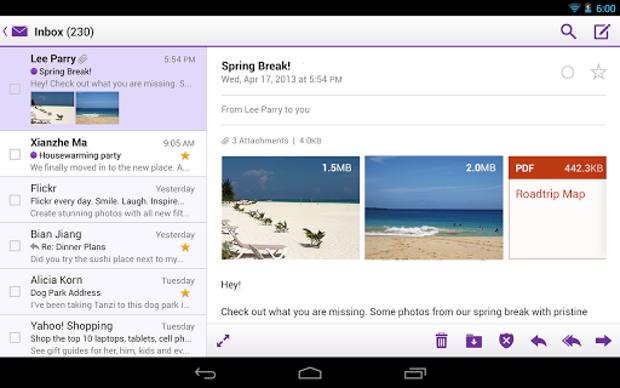620x388 pixels.
Task: Toggle read status circle in message header
Action: pos(567,72)
